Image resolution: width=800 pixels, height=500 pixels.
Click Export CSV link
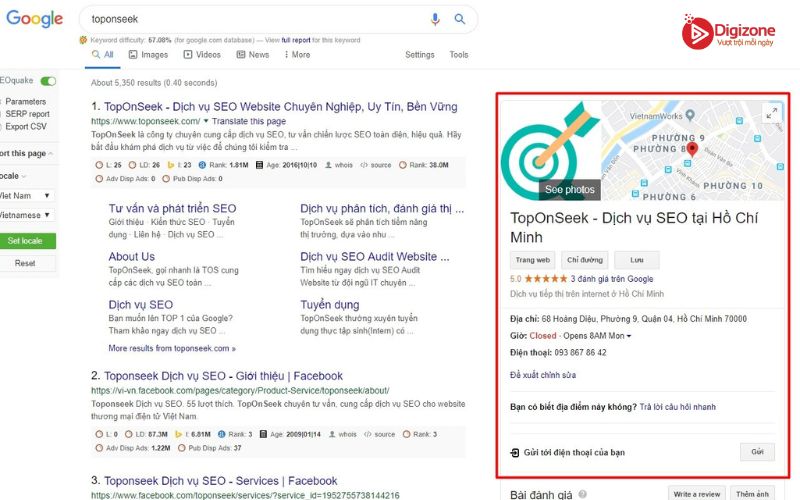pyautogui.click(x=26, y=127)
